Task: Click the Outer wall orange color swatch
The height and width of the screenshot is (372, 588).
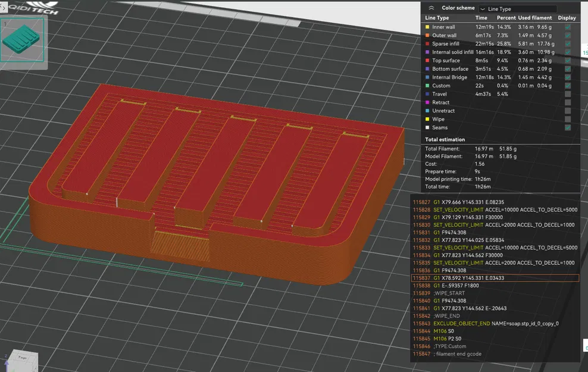Action: pos(427,36)
